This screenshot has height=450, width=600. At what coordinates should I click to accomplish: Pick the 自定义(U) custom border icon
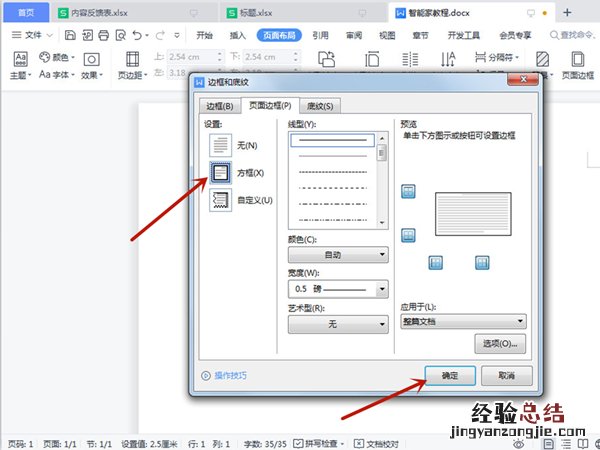221,200
